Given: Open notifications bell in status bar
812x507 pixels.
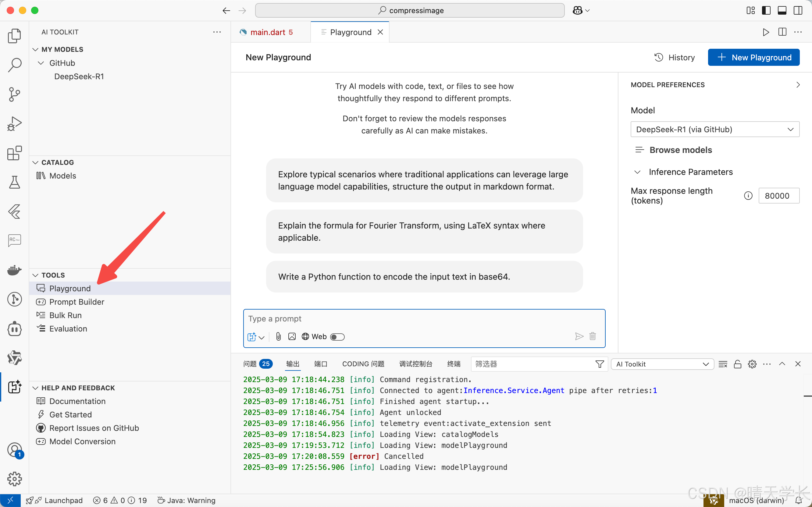Looking at the screenshot, I should (799, 501).
